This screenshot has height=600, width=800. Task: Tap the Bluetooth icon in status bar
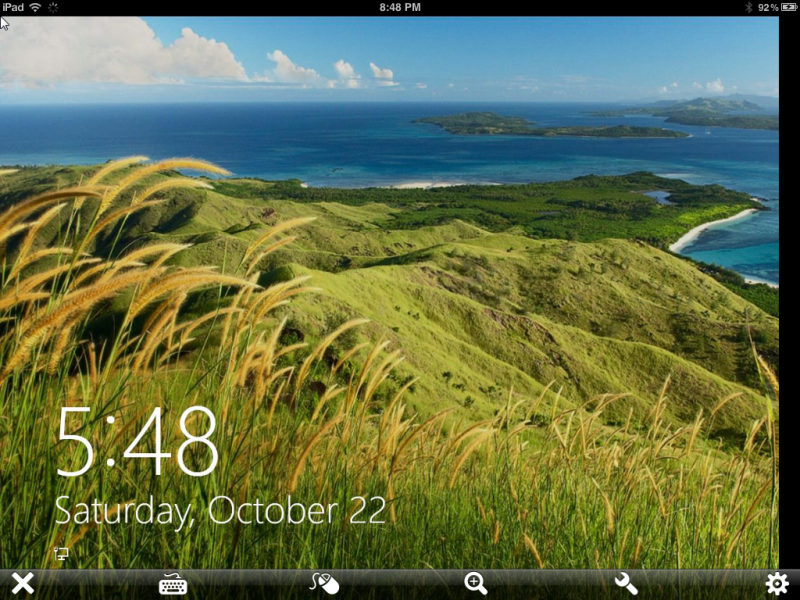(749, 7)
